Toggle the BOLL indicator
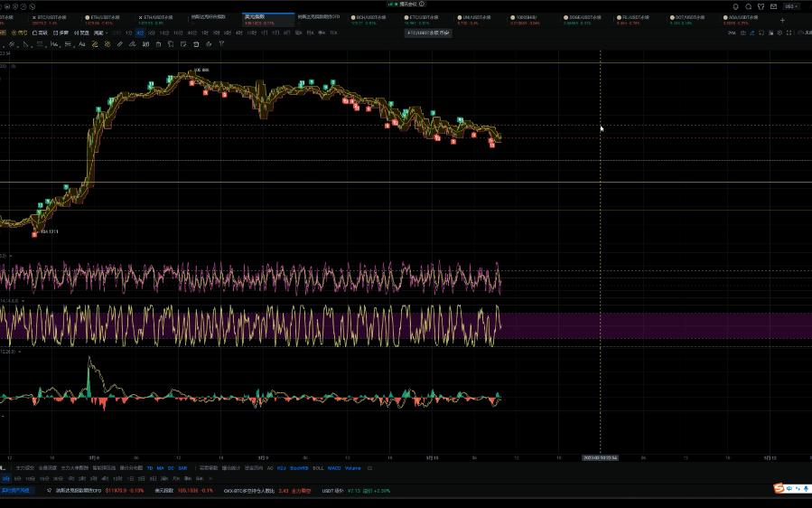The image size is (812, 508). coord(318,468)
